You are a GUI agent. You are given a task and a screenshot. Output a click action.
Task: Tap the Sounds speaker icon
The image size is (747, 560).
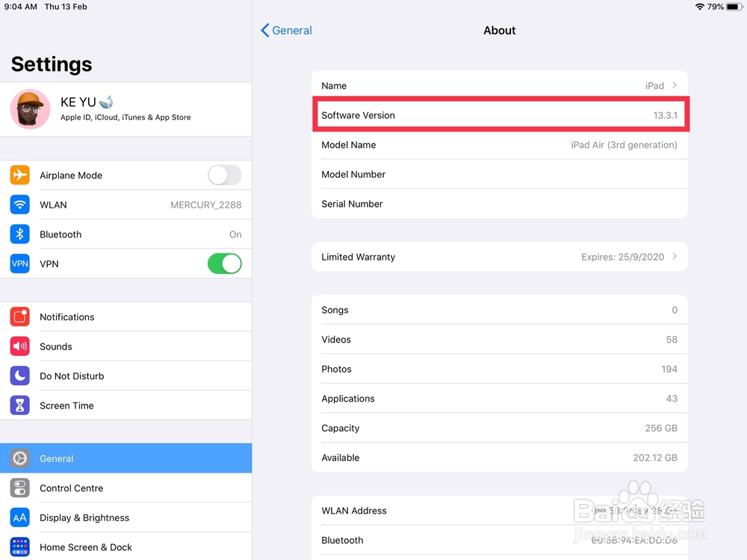[x=19, y=346]
